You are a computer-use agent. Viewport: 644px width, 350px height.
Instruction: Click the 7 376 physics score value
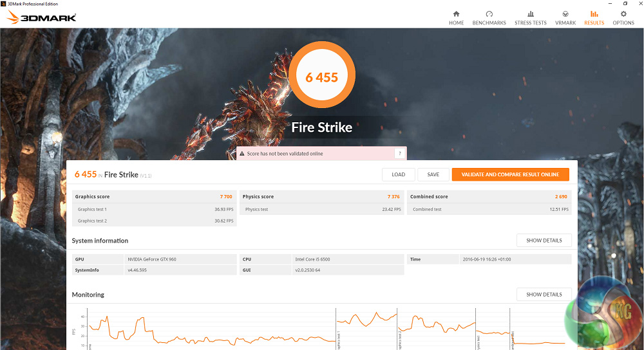(393, 196)
